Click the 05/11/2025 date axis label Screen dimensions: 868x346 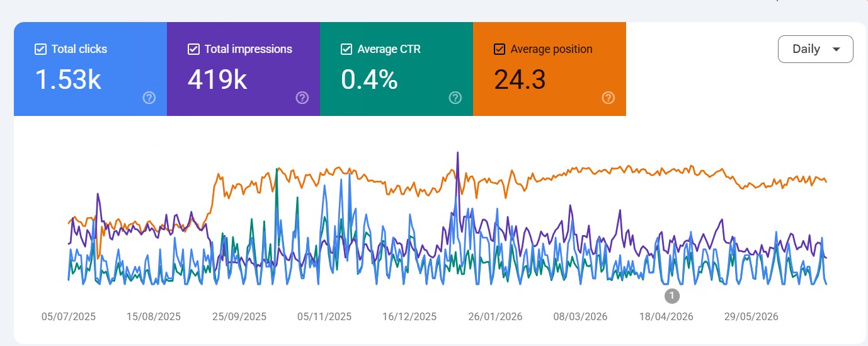coord(324,316)
